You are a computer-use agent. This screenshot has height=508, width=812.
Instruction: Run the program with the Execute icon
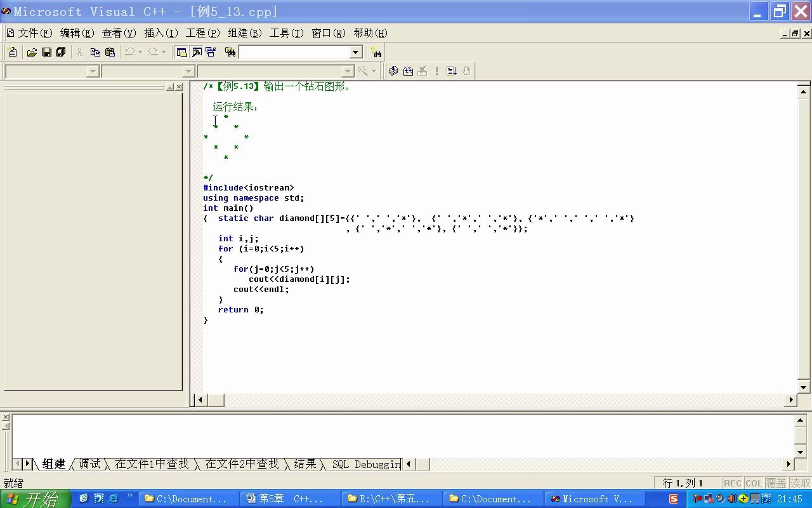(437, 70)
